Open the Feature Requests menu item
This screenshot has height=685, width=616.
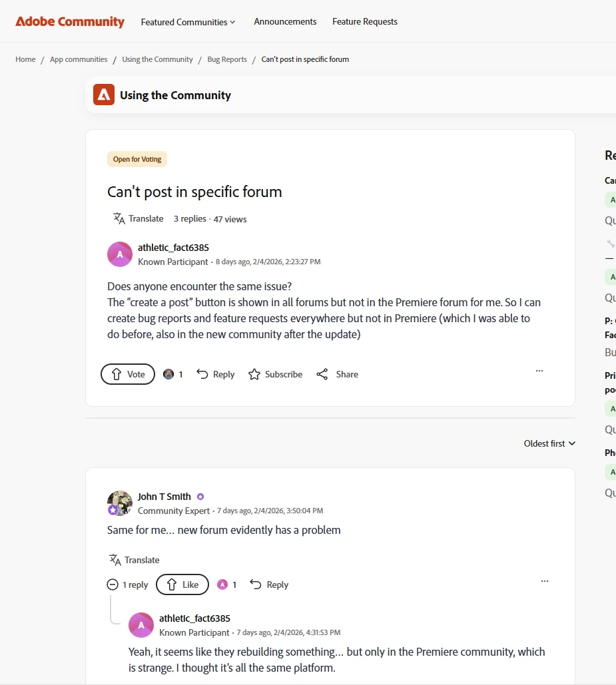[x=365, y=21]
